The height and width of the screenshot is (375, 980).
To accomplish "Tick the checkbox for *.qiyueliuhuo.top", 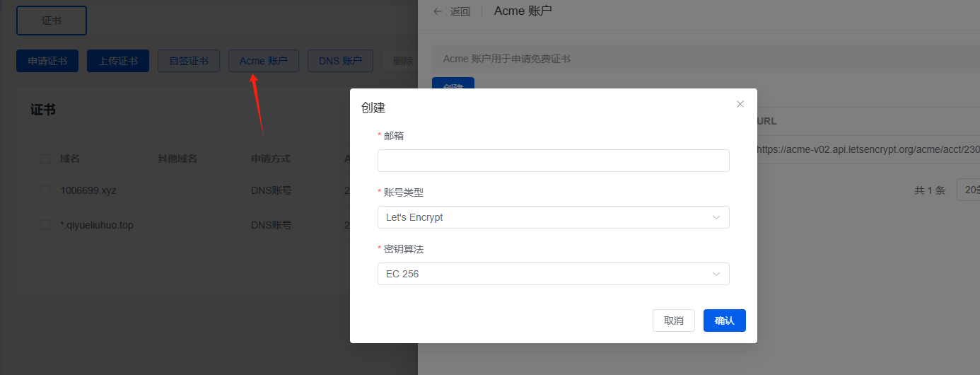I will [x=45, y=225].
